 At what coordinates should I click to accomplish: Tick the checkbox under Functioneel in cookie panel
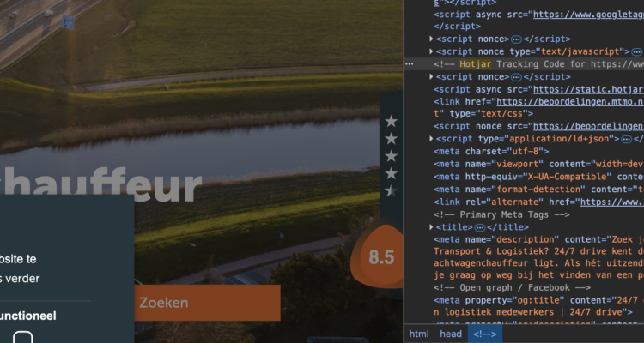[x=23, y=337]
